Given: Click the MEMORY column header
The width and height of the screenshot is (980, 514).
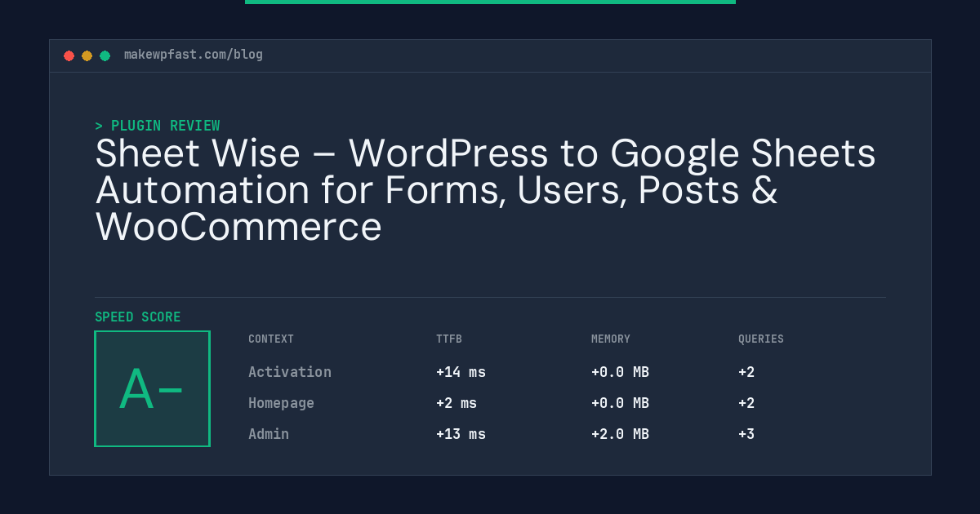Looking at the screenshot, I should pos(611,339).
